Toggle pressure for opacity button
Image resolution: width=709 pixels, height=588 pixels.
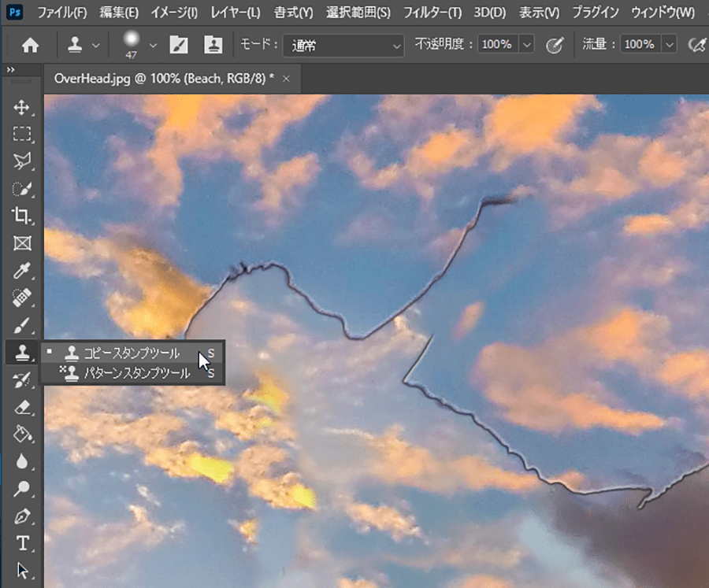click(x=555, y=46)
